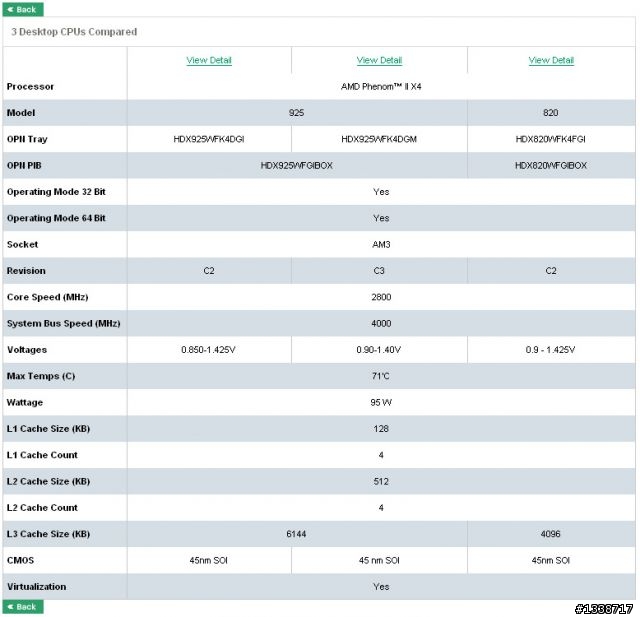Click the 'L3 Cache Size (KB)' label
Screen dimensions: 640x617
(48, 534)
